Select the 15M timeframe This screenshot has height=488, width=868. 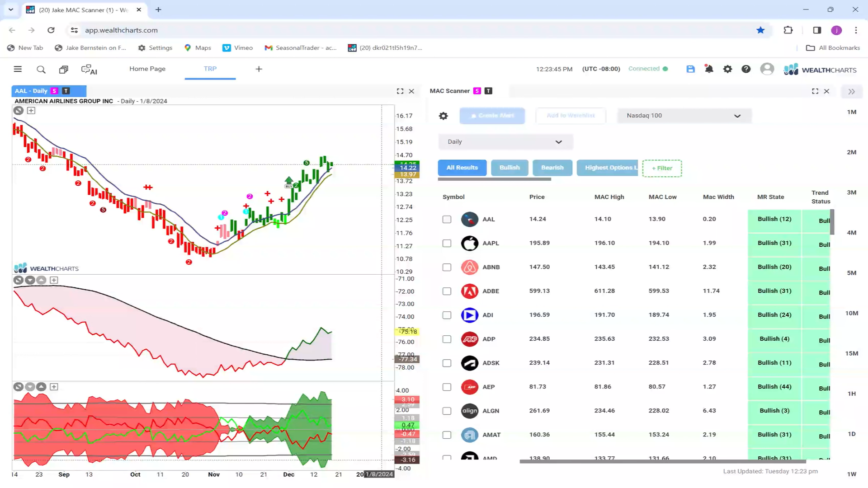pos(852,353)
